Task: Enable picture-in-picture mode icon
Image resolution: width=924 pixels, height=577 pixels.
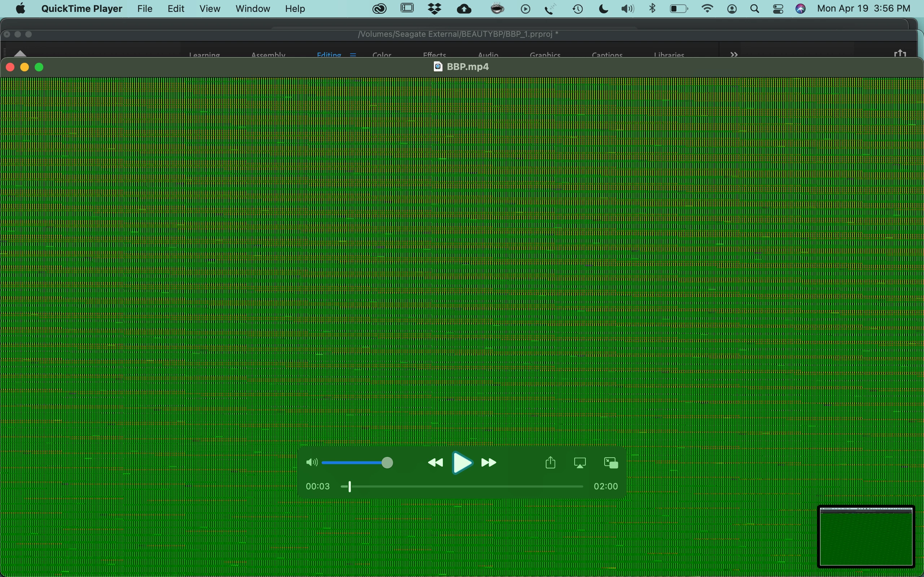Action: coord(611,463)
